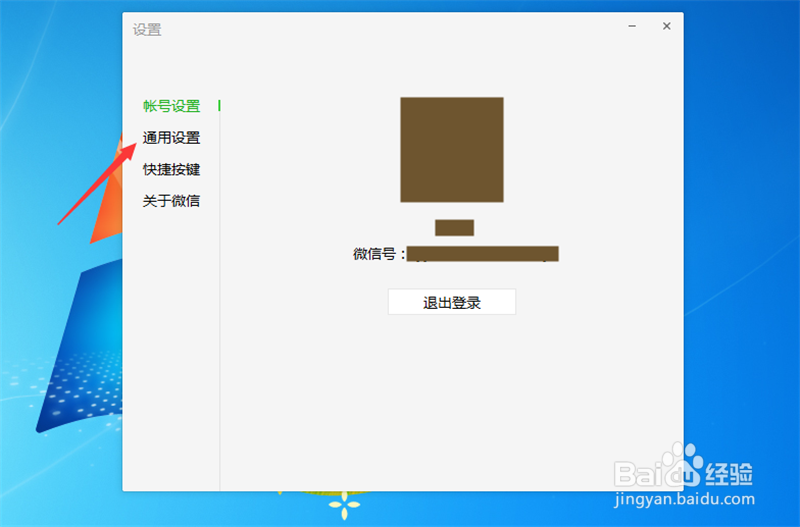Select 关于微信 in sidebar
800x527 pixels.
click(171, 201)
